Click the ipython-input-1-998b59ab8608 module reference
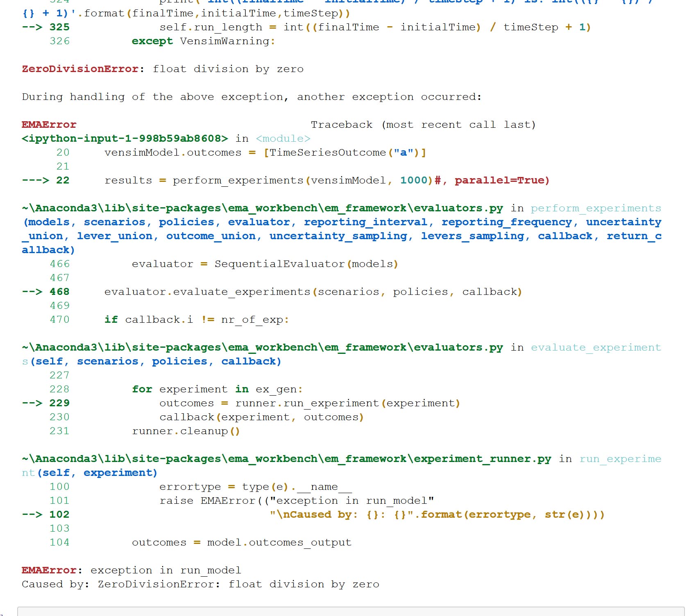This screenshot has height=616, width=689. (125, 138)
